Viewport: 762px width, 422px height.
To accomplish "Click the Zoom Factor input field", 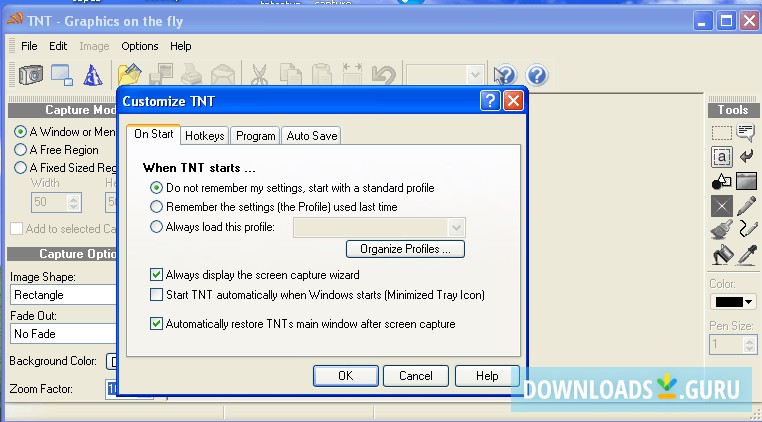I will (x=112, y=389).
